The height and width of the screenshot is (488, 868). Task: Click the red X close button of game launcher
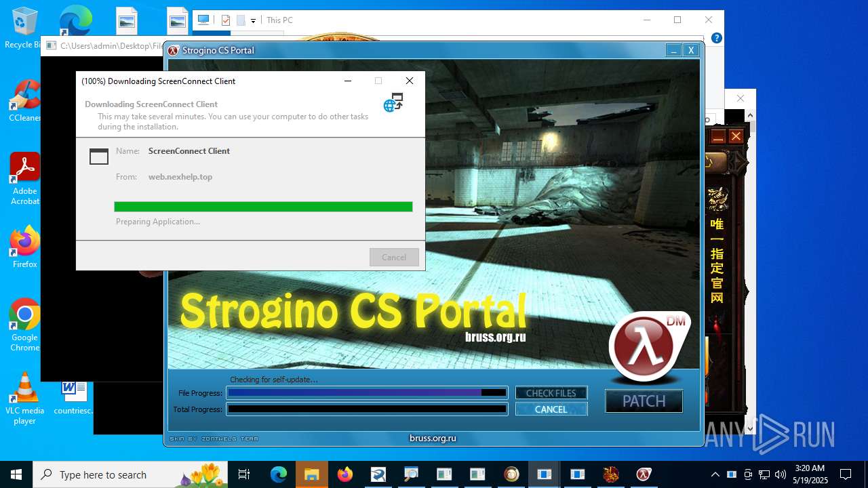736,137
